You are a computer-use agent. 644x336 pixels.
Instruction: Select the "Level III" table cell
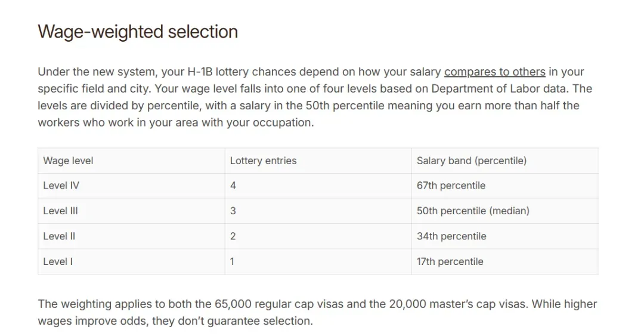click(60, 211)
